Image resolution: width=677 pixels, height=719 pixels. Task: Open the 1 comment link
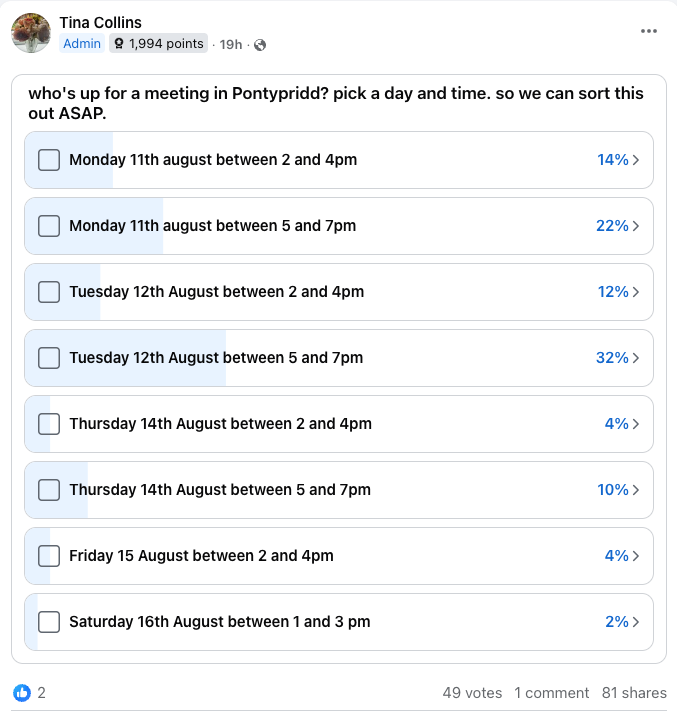(x=551, y=692)
